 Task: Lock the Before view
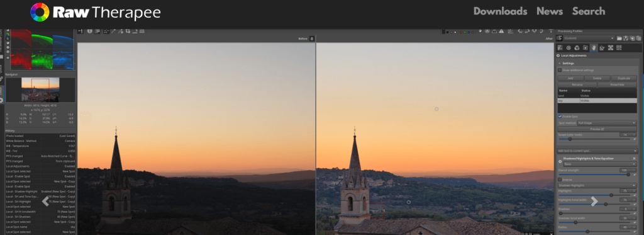pyautogui.click(x=311, y=38)
